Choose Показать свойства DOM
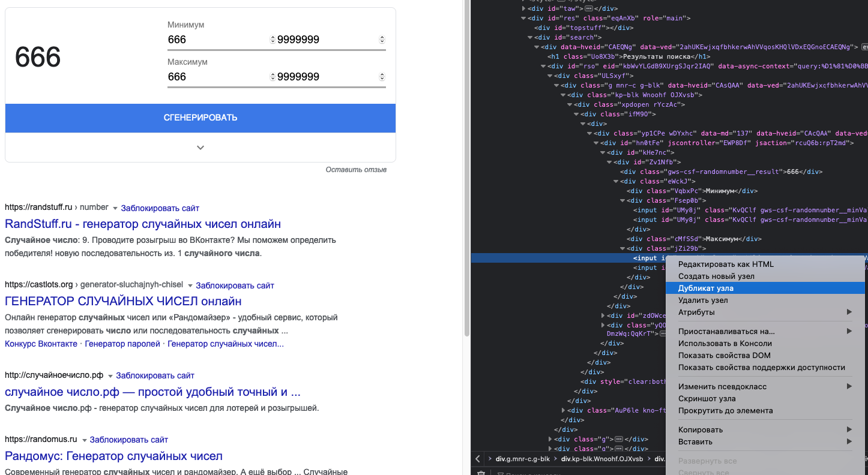Screen dimensions: 868x475 tap(765, 355)
